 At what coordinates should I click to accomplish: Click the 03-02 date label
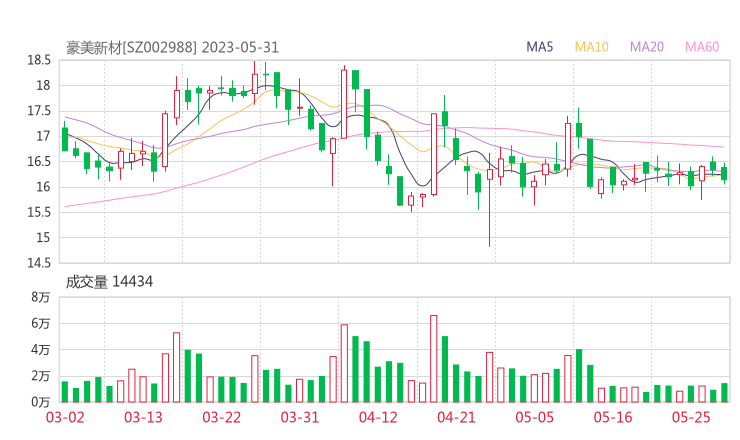point(65,417)
